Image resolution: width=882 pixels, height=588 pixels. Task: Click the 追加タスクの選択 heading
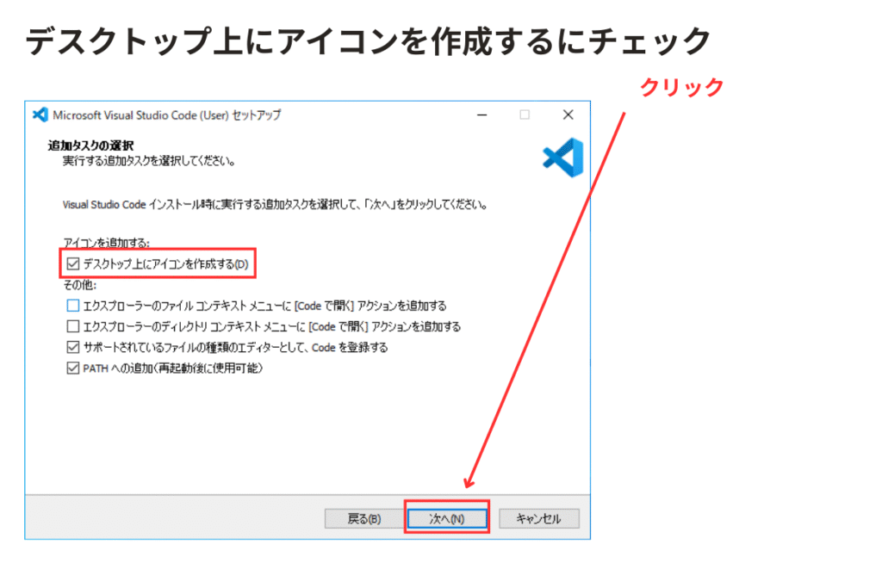(x=90, y=146)
